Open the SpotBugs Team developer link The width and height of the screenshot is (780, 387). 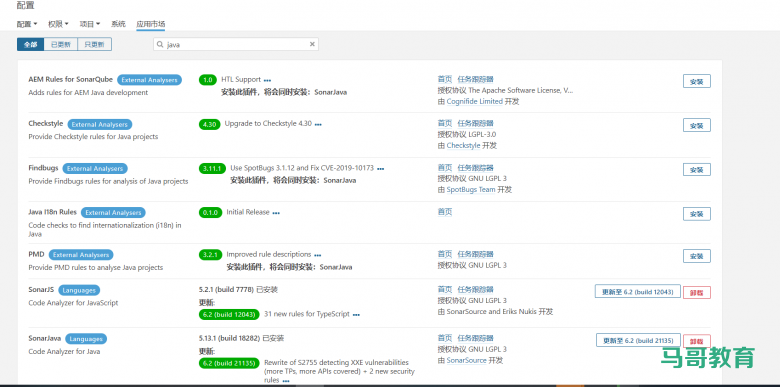pos(471,190)
